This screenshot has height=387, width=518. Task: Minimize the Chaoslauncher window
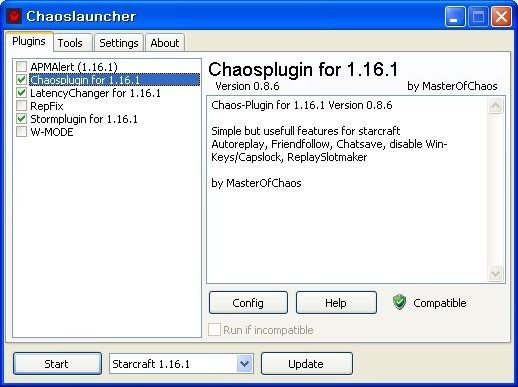(x=455, y=16)
